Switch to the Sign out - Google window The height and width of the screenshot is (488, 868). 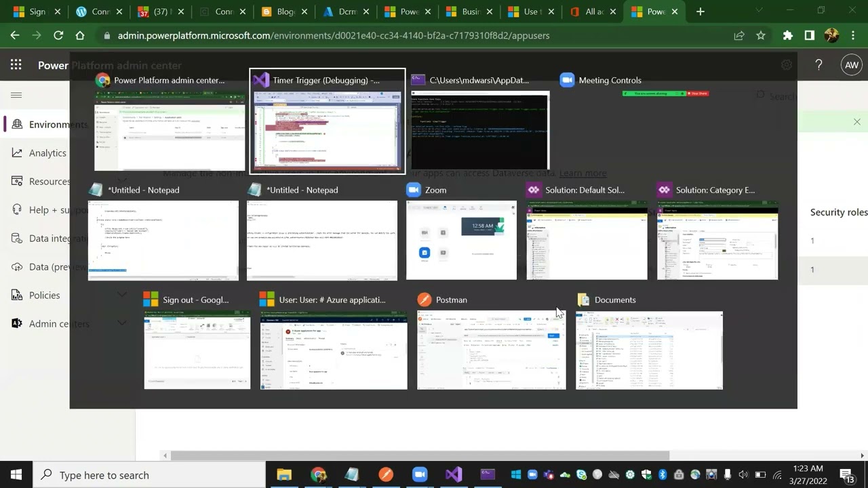(x=197, y=350)
